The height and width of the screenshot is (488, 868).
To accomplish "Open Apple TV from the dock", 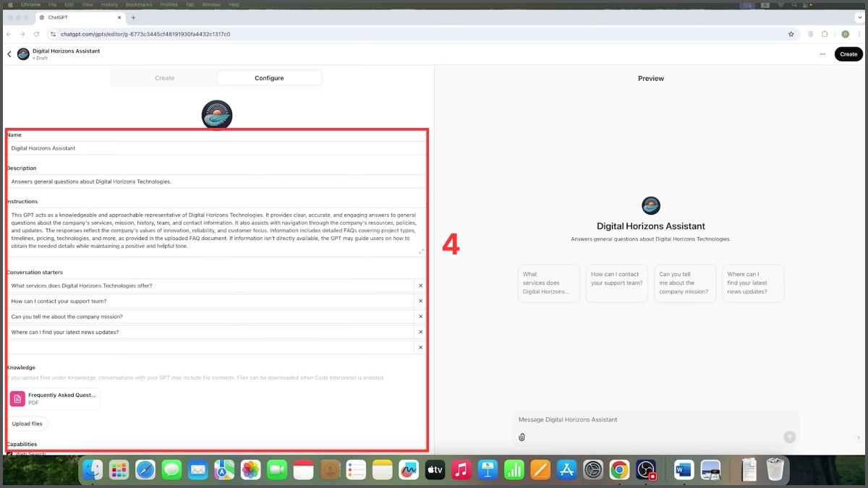I will [x=435, y=470].
